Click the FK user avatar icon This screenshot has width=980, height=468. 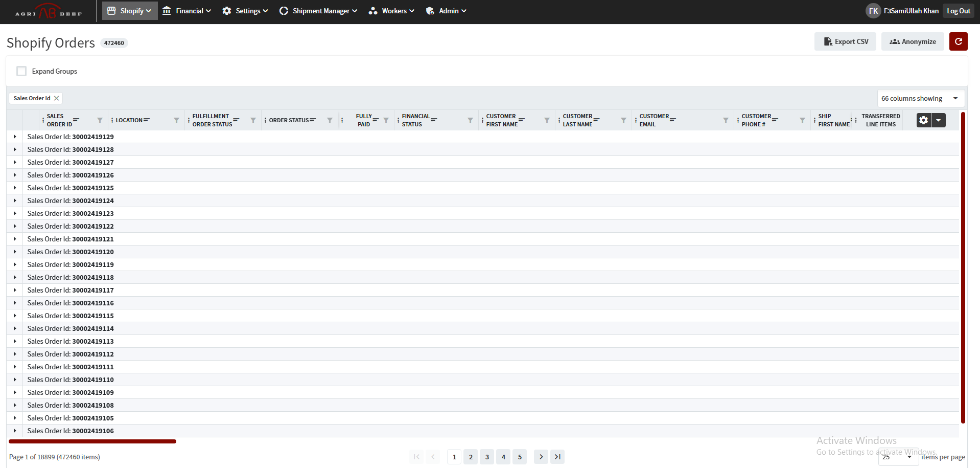click(873, 11)
